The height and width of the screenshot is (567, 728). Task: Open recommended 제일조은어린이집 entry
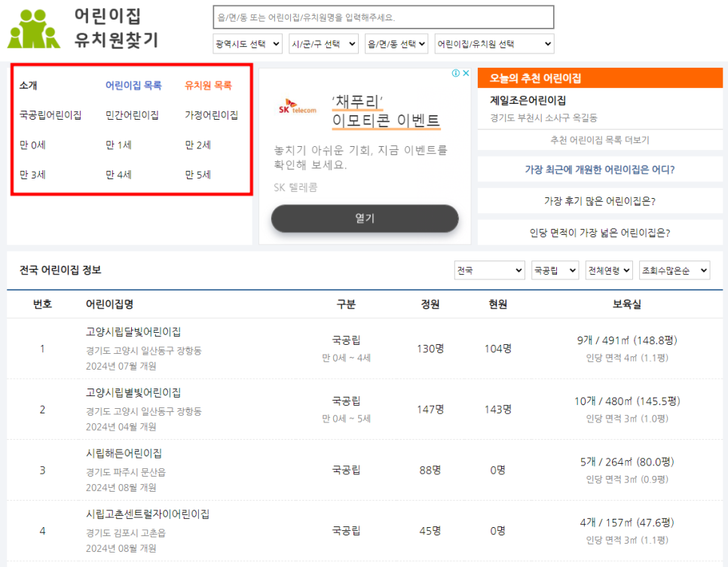click(528, 101)
